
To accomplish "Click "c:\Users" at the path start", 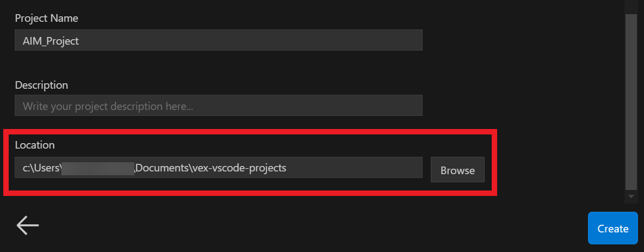I will pyautogui.click(x=41, y=168).
